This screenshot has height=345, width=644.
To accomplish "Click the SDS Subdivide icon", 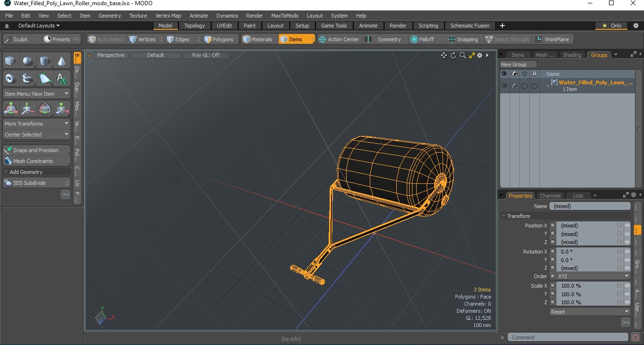I will (x=8, y=183).
